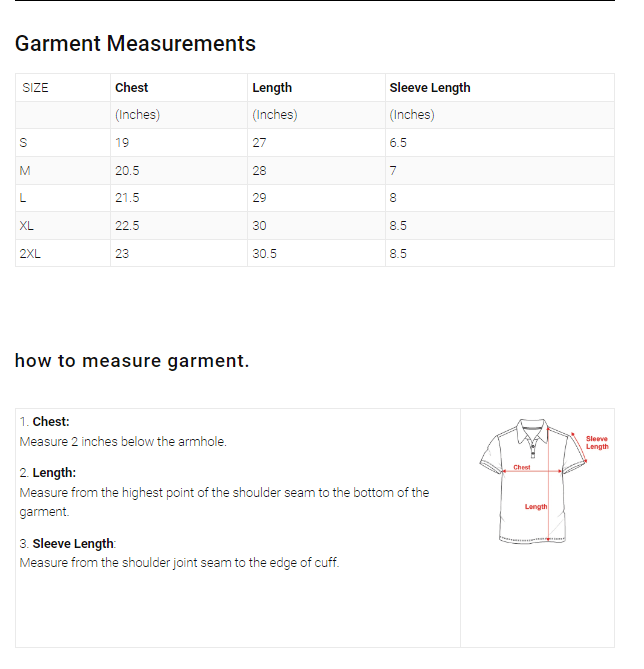Click the red Chest label in shirt diagram
The height and width of the screenshot is (669, 644).
[522, 467]
